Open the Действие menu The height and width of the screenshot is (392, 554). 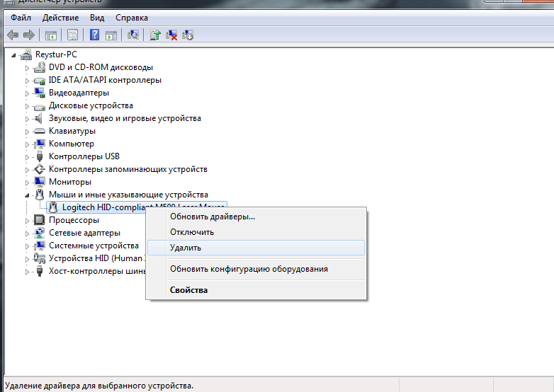pyautogui.click(x=60, y=18)
